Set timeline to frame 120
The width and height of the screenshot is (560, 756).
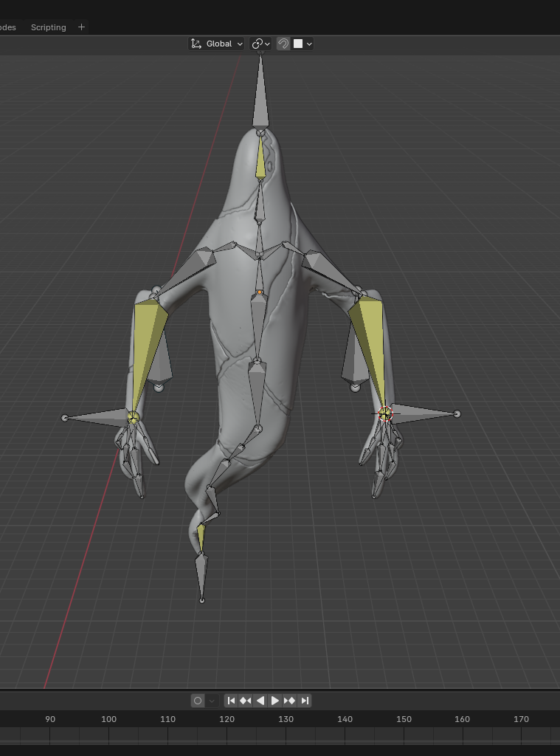pyautogui.click(x=227, y=719)
